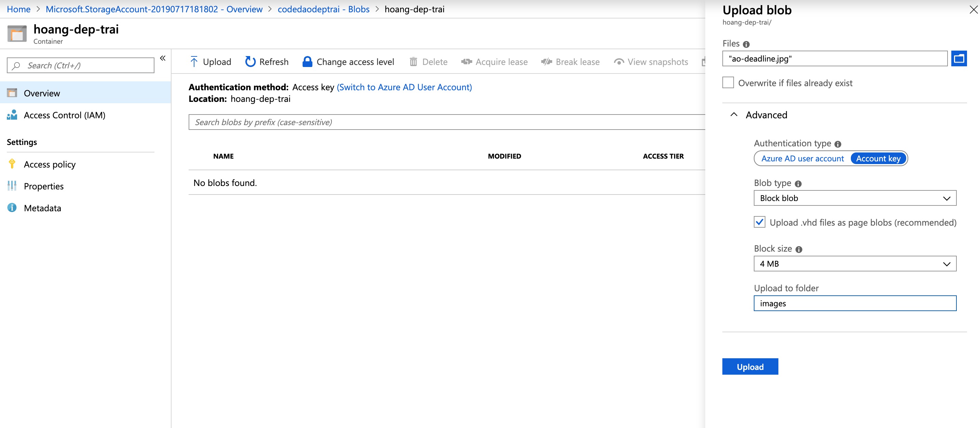Click the Refresh icon in the toolbar
The image size is (980, 428).
coord(250,62)
